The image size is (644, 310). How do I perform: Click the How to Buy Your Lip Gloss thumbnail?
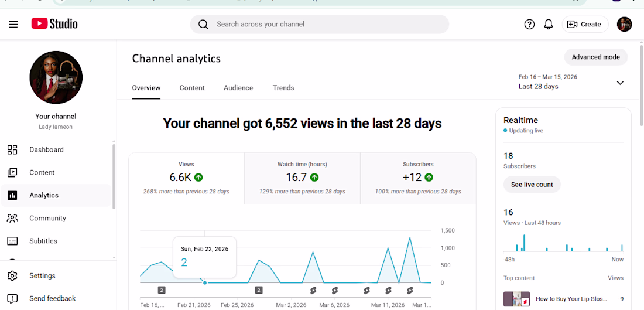click(517, 299)
